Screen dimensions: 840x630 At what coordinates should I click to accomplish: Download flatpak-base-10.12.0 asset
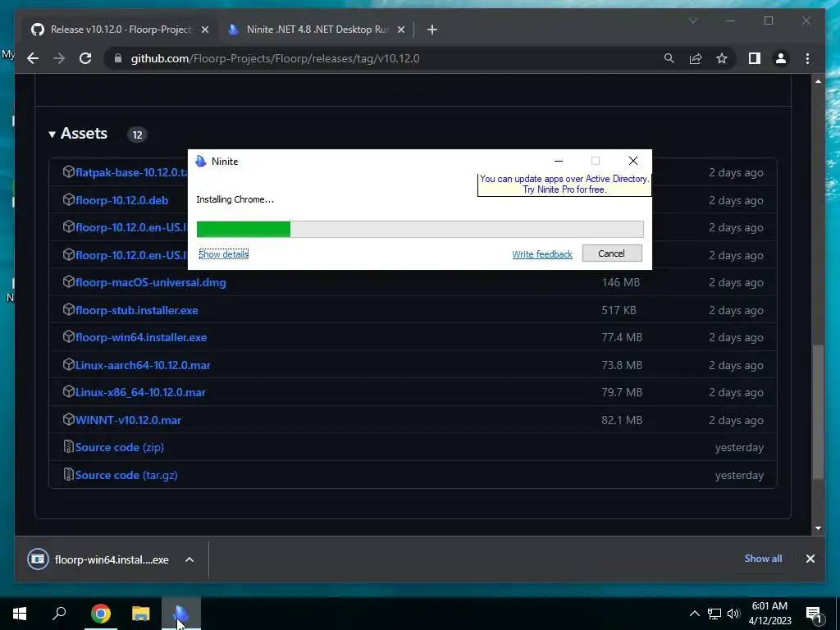click(131, 172)
